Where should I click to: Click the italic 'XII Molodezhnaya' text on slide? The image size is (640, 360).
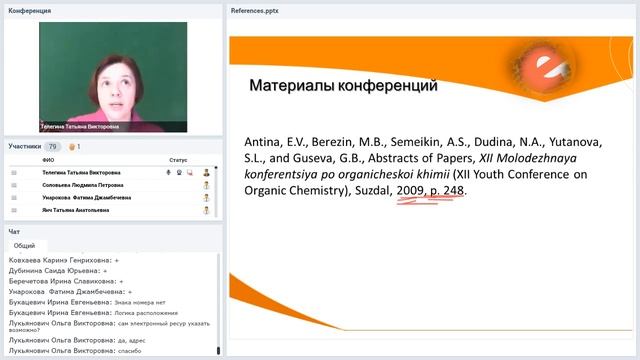pos(528,158)
